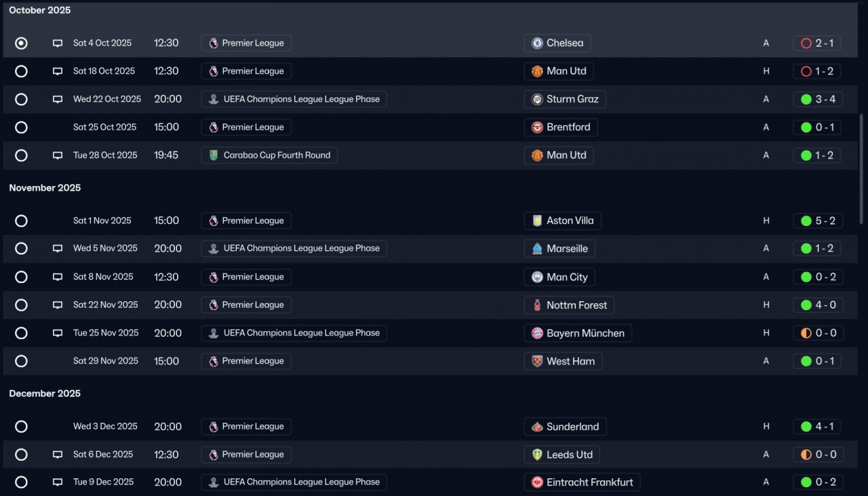This screenshot has width=868, height=496.
Task: Select the Eintracht Frankfurt fixture radio button
Action: click(x=21, y=482)
